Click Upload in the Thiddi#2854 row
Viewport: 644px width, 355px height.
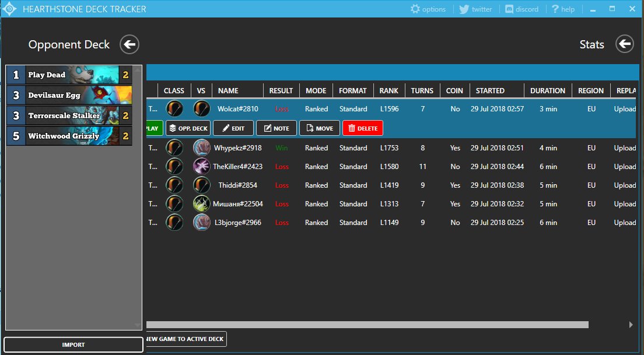[x=625, y=185]
